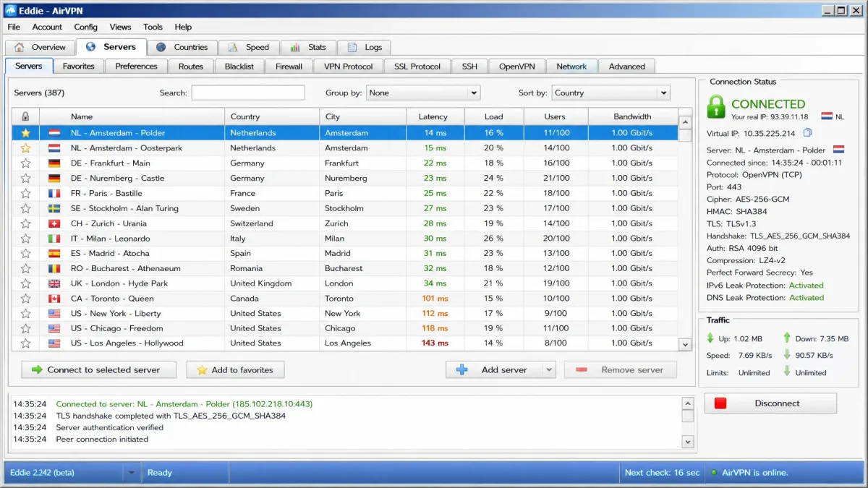Click the Canadian flag in the Toronto - Queen row
868x488 pixels.
tap(54, 299)
